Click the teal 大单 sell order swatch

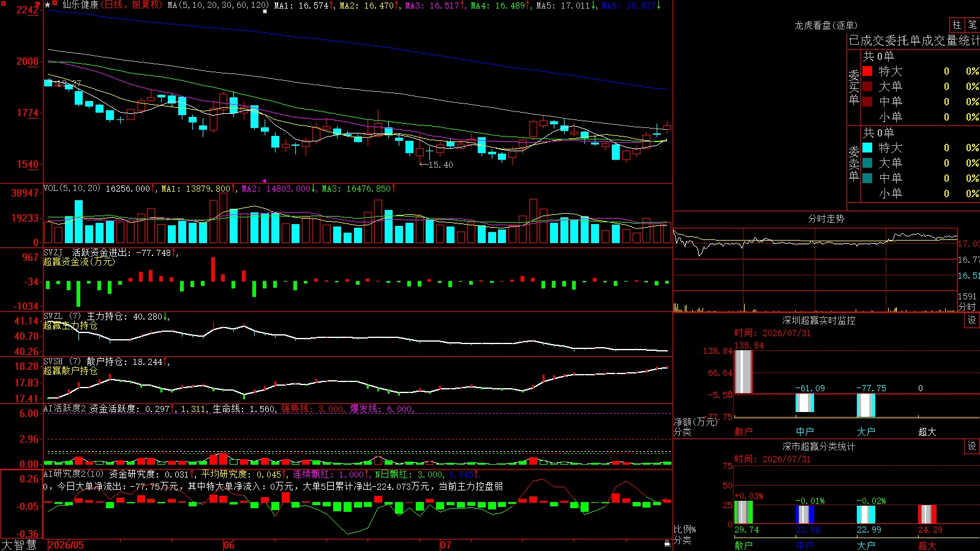coord(867,163)
